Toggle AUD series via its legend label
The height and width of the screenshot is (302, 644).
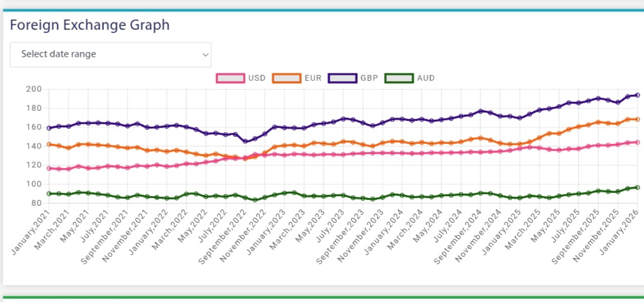[x=425, y=78]
